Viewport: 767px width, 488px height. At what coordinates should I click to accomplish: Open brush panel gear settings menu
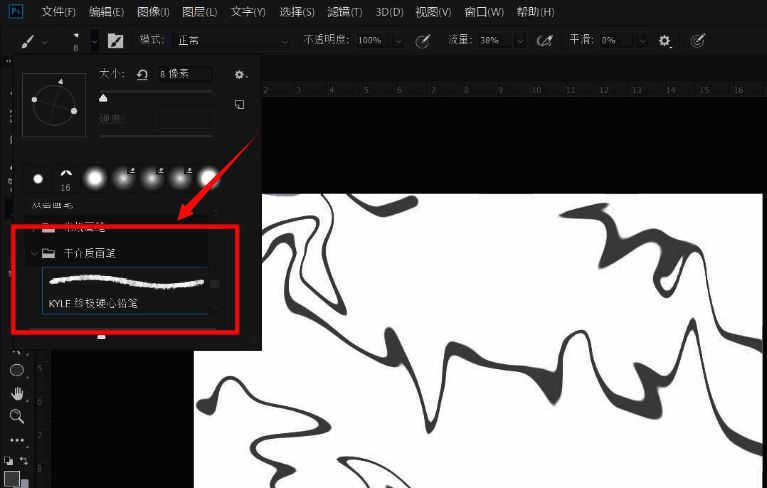(x=240, y=75)
